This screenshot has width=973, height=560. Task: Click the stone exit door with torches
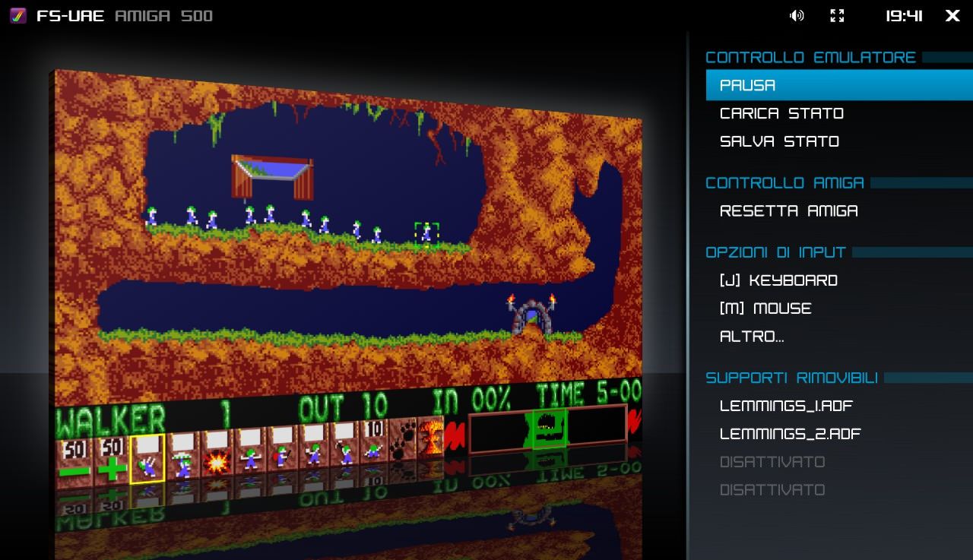(532, 314)
